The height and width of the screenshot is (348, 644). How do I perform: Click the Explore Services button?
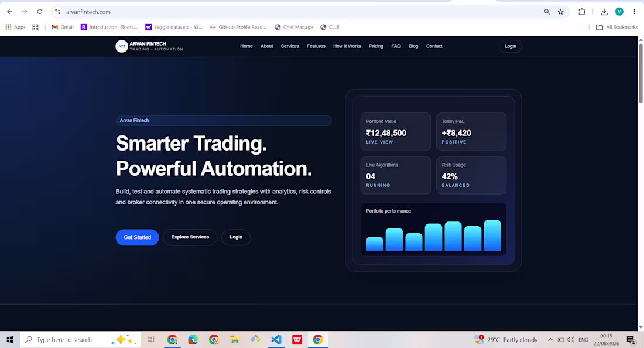(190, 237)
